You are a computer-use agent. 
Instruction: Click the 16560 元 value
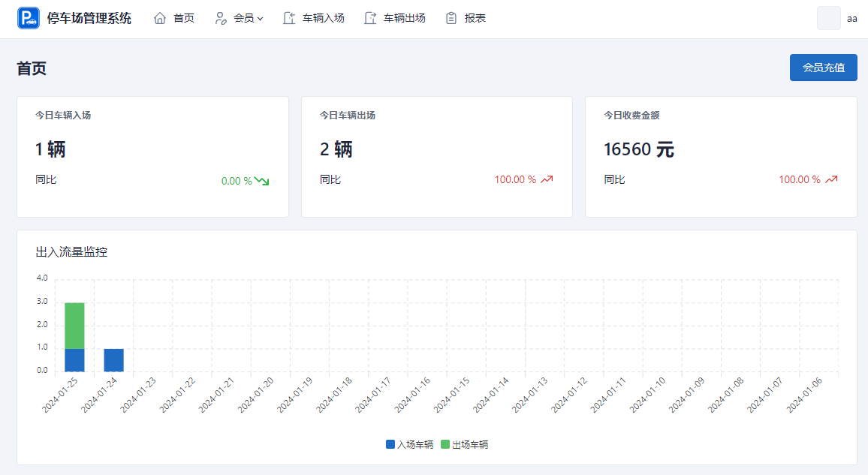[x=639, y=149]
